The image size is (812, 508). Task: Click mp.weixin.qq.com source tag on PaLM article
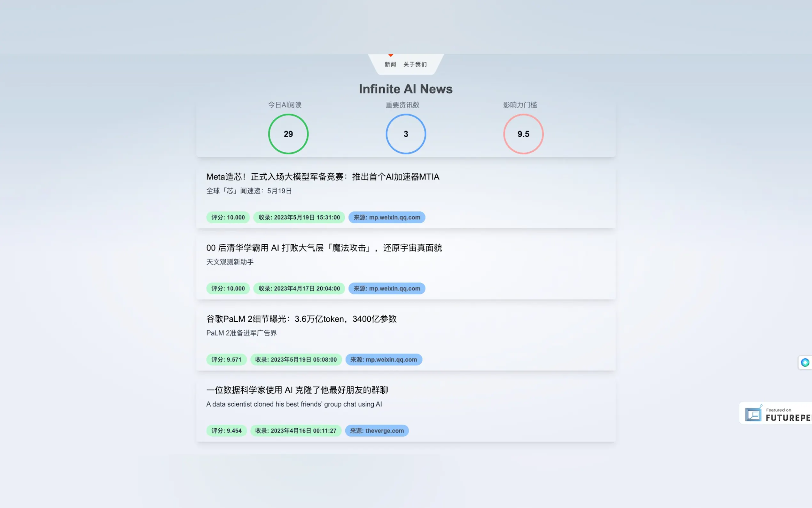383,360
